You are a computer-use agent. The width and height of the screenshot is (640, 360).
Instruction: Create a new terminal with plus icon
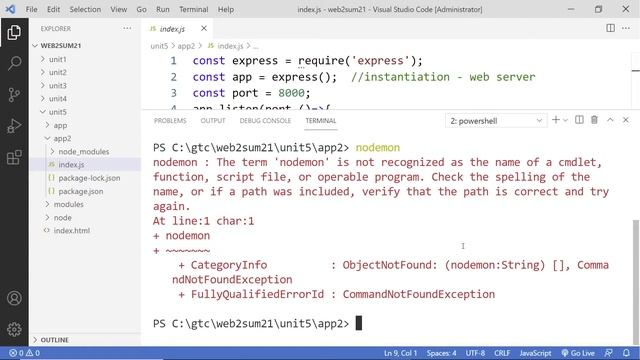pos(556,120)
